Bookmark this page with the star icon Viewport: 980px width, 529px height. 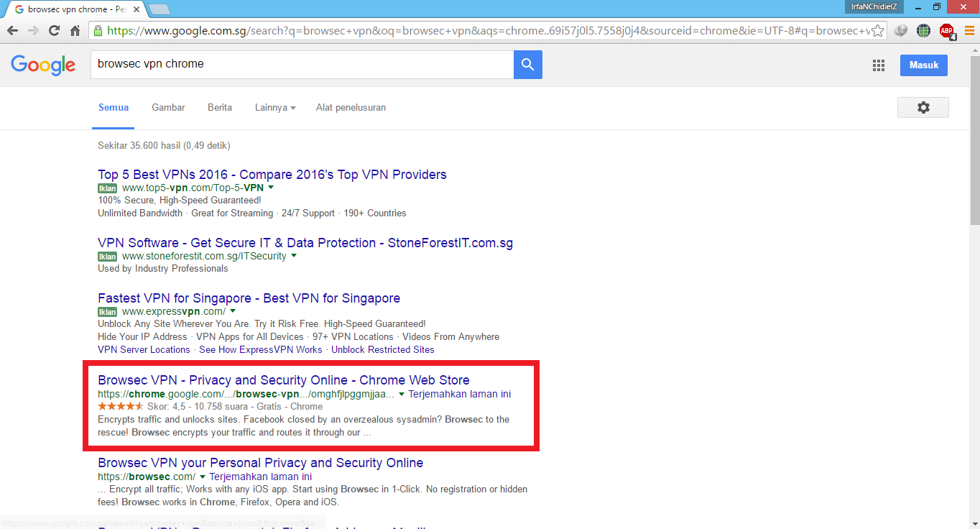877,31
